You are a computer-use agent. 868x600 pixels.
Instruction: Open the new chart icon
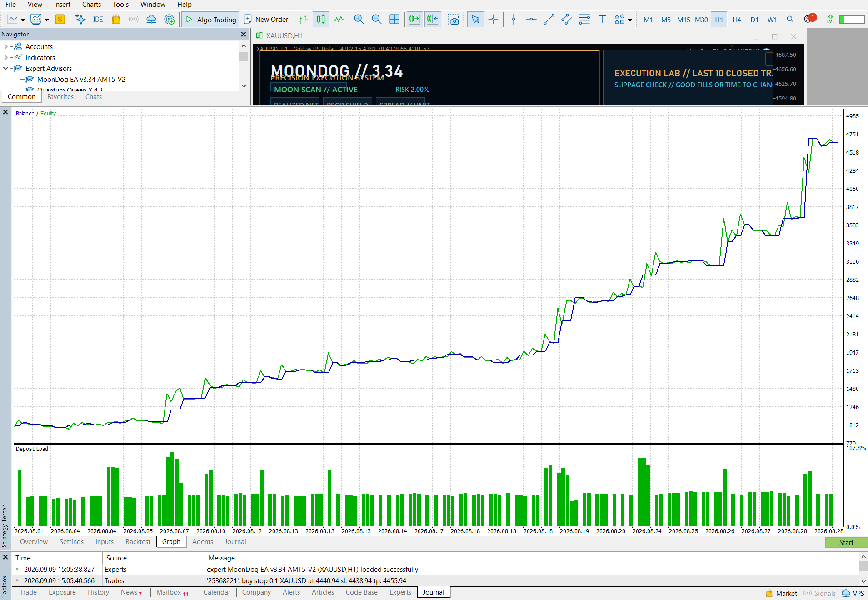pyautogui.click(x=12, y=20)
